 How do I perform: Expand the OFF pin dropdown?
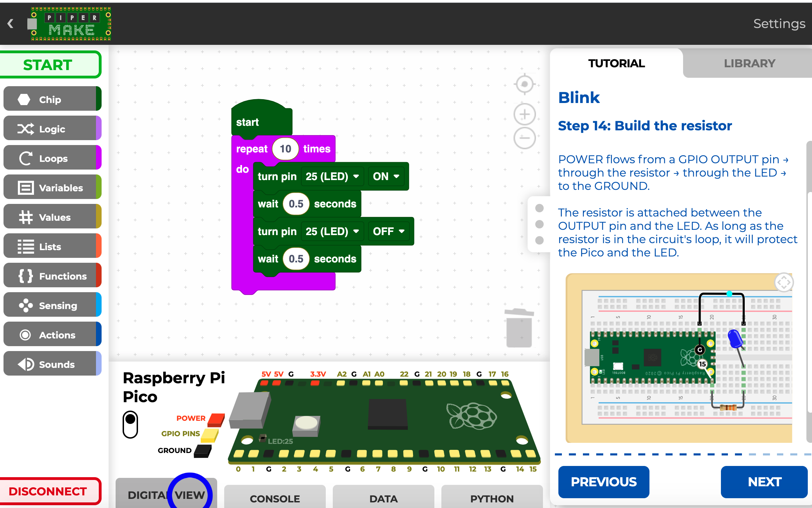pos(387,231)
